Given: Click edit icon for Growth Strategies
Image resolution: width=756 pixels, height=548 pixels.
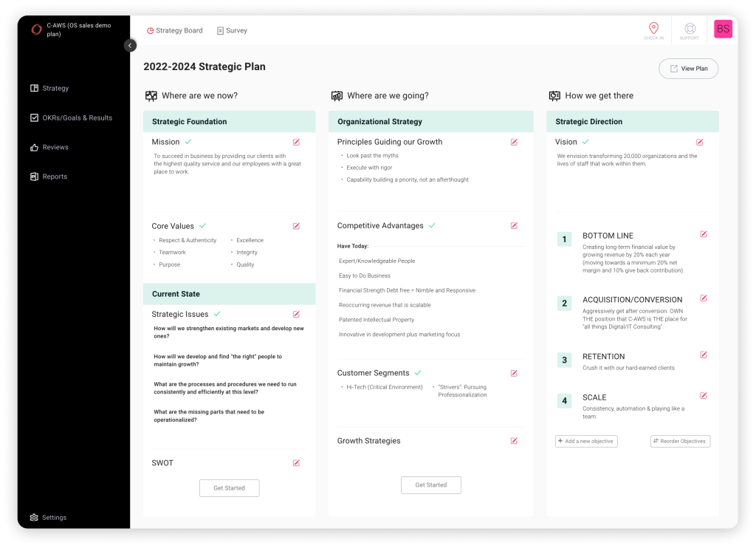Looking at the screenshot, I should tap(514, 441).
